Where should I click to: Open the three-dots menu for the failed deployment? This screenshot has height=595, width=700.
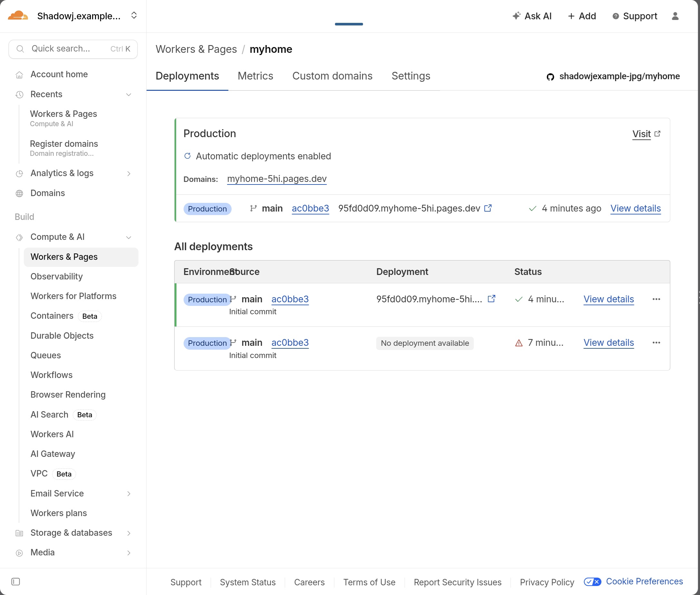656,342
